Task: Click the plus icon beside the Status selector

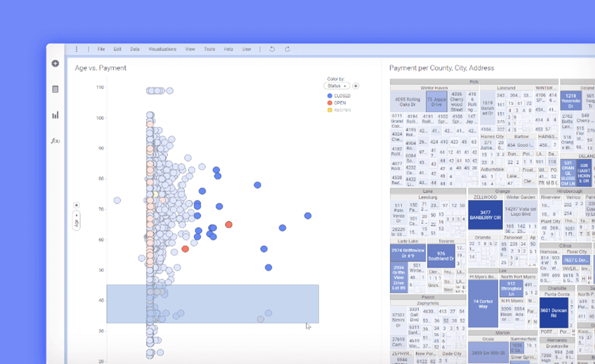Action: pyautogui.click(x=356, y=86)
